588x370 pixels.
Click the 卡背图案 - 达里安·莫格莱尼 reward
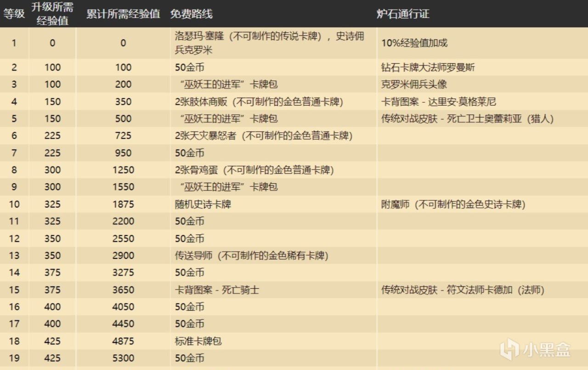[439, 101]
